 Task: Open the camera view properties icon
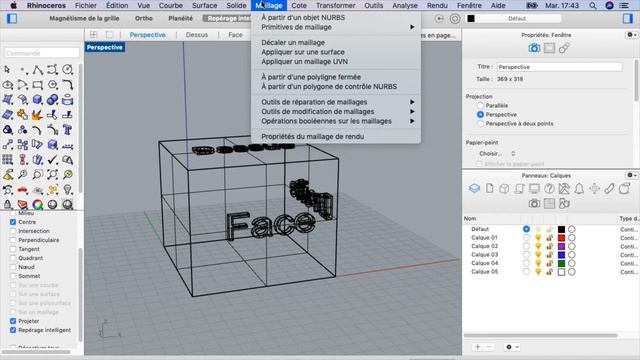(534, 48)
